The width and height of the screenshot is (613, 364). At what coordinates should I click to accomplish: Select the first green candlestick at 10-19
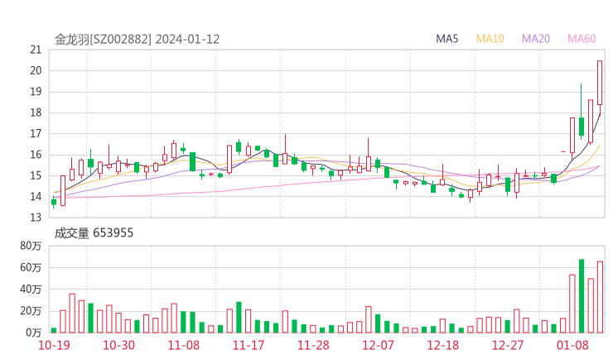tap(54, 202)
